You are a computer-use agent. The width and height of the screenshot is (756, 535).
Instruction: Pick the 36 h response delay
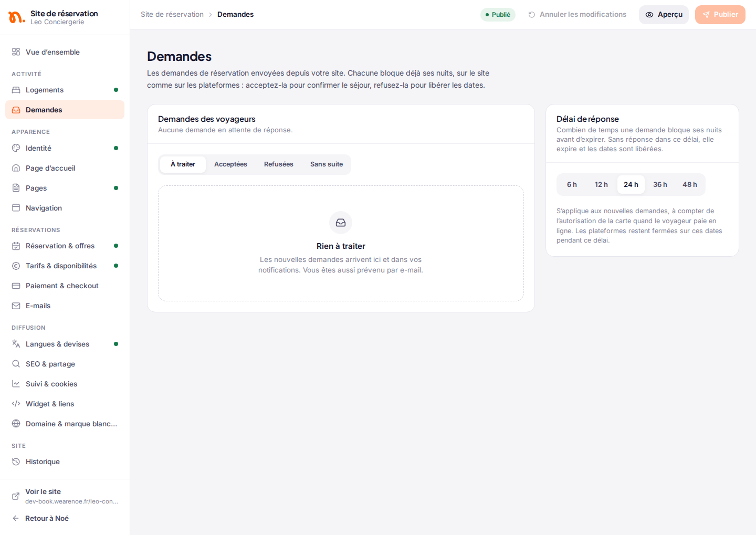pyautogui.click(x=660, y=185)
